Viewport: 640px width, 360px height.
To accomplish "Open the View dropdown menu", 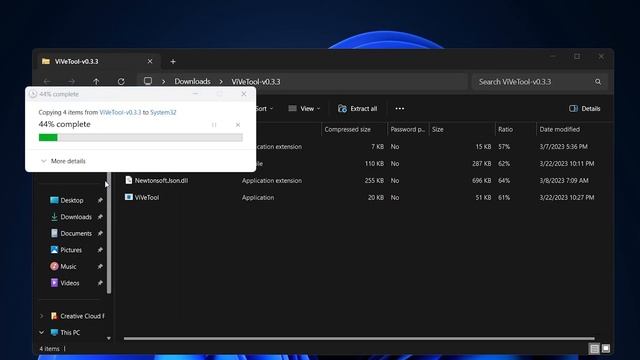I will (304, 109).
